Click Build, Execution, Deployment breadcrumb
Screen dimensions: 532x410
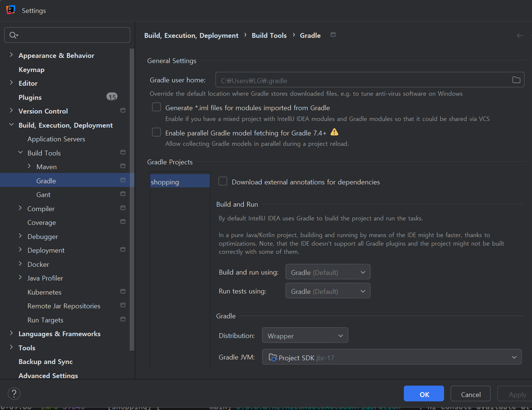point(191,35)
